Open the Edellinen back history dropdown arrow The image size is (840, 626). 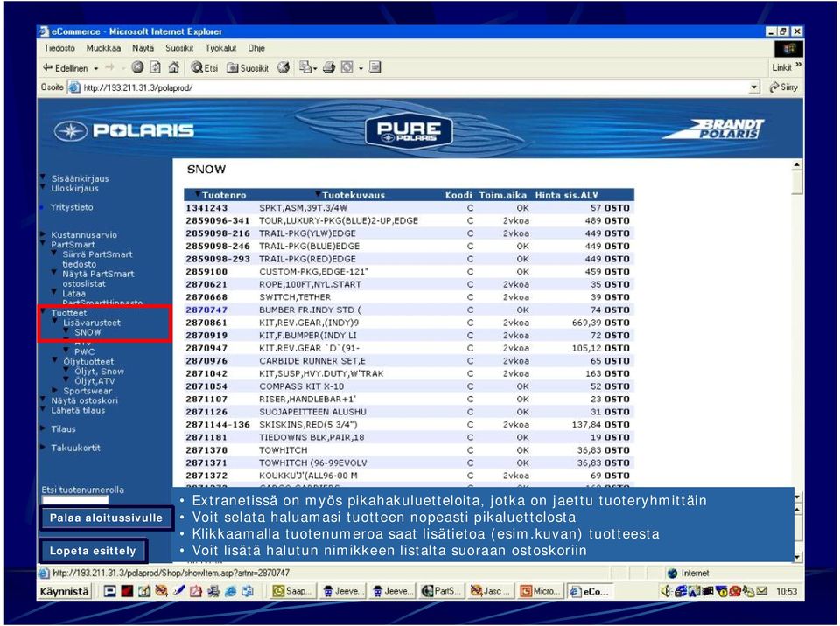pos(96,68)
